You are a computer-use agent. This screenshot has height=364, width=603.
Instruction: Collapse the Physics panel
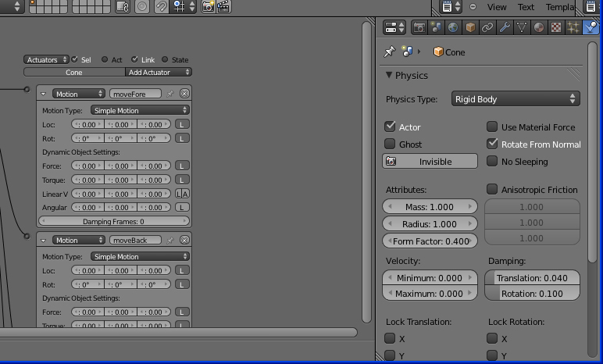(389, 75)
